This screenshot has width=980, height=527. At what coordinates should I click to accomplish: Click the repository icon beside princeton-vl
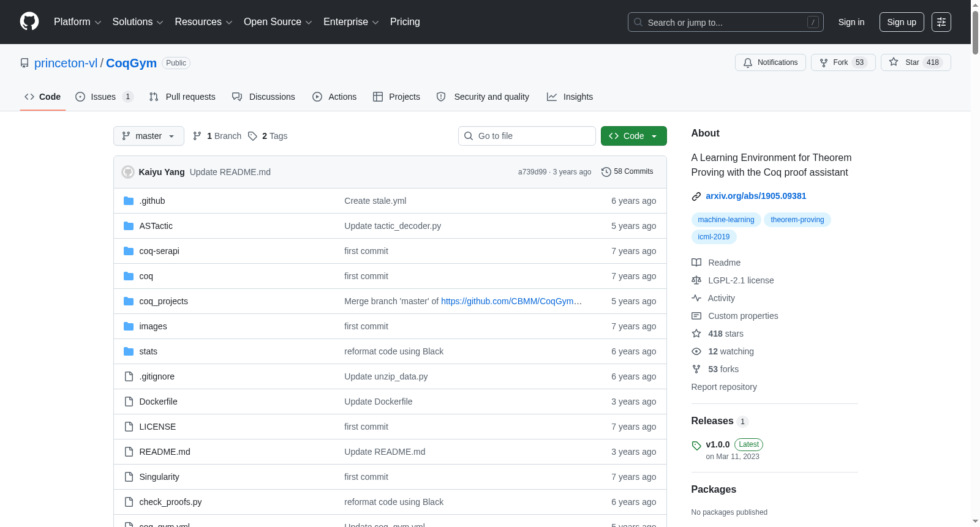point(24,63)
